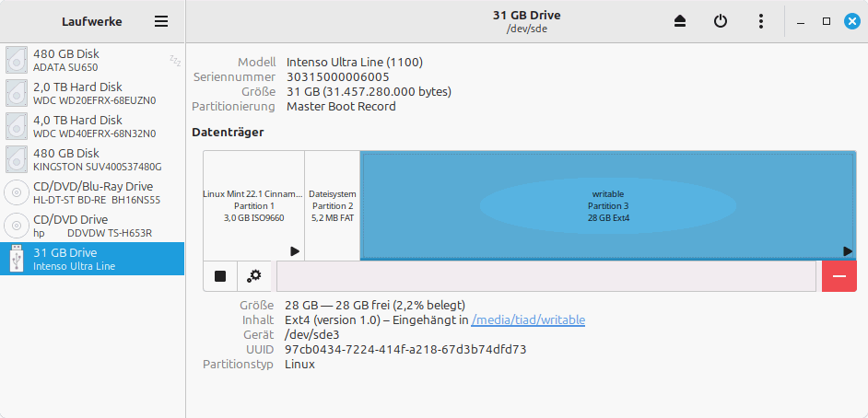The image size is (868, 418).
Task: Select the writable Partition 3 Ext4 block
Action: [608, 205]
